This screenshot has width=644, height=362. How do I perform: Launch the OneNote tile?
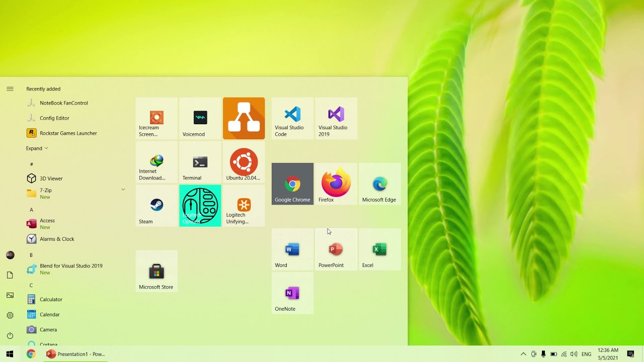click(x=292, y=293)
